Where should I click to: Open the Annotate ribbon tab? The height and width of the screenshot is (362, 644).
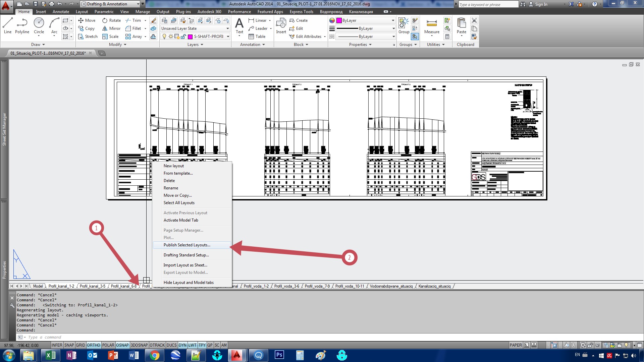pos(61,12)
